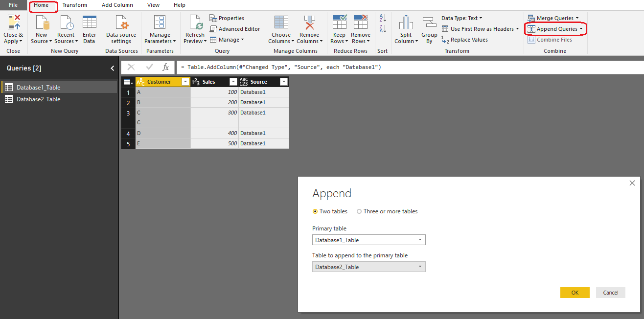
Task: Select row number 4 header
Action: click(x=128, y=133)
